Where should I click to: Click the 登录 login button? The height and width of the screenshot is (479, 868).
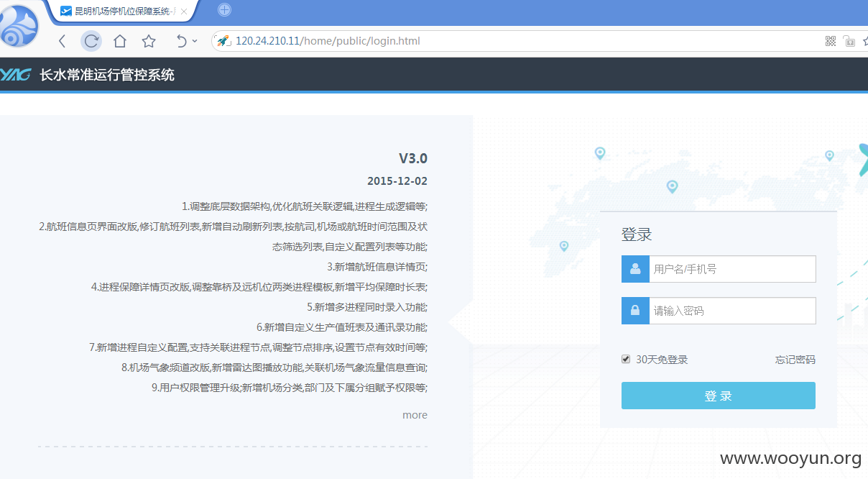click(x=719, y=396)
